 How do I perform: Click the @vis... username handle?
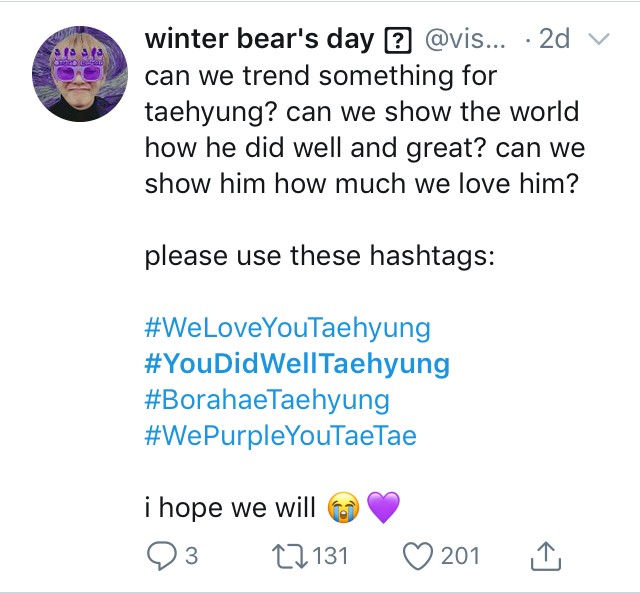[465, 39]
